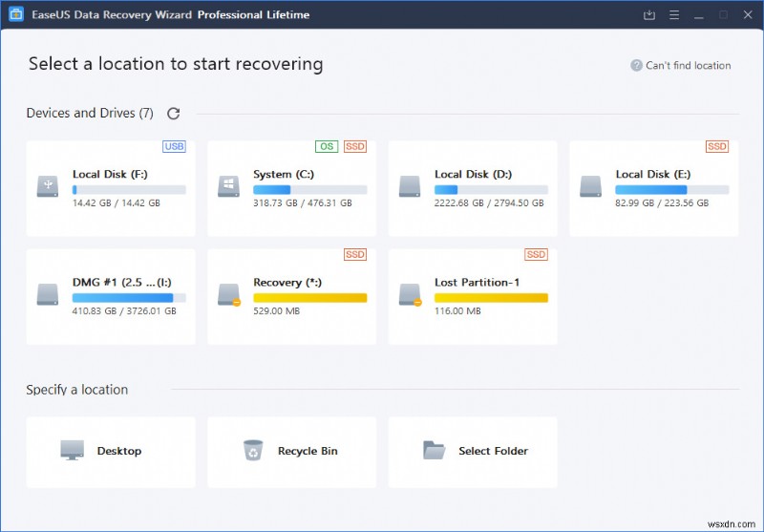The width and height of the screenshot is (764, 532).
Task: Minimize the Data Recovery Wizard window
Action: (x=699, y=14)
